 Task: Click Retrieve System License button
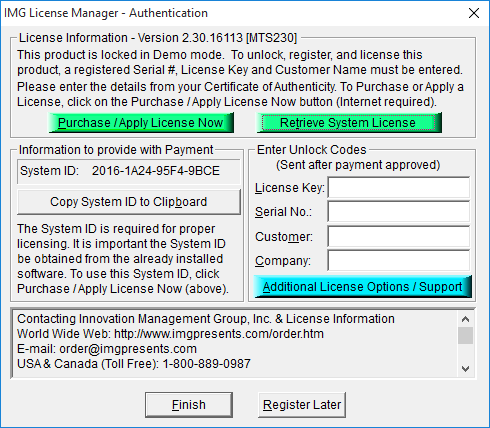point(349,123)
